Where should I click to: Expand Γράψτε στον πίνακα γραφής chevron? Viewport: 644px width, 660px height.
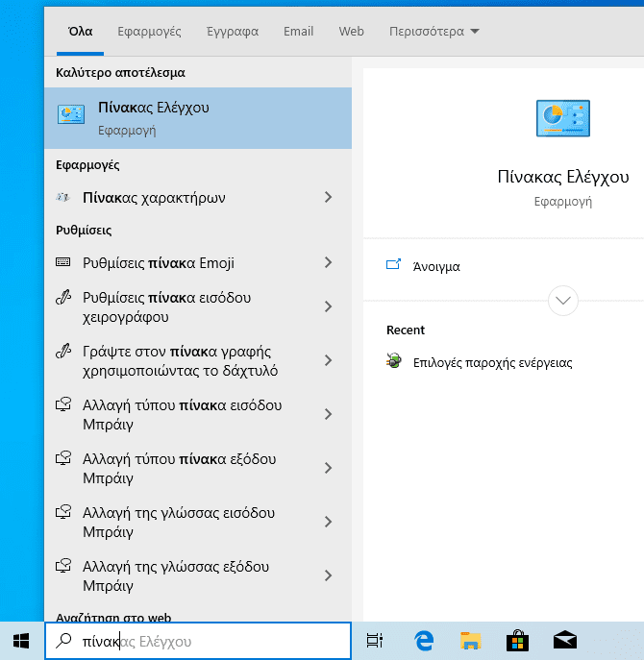click(328, 360)
